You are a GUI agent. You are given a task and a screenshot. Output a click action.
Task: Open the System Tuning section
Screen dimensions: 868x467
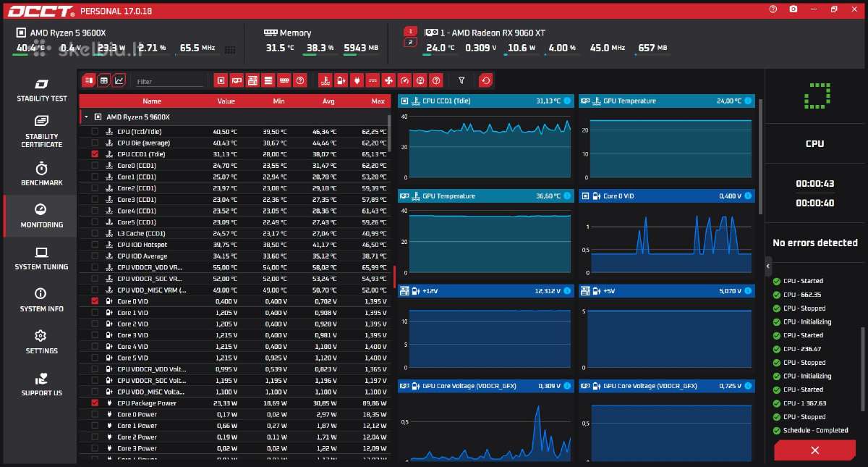coord(41,258)
